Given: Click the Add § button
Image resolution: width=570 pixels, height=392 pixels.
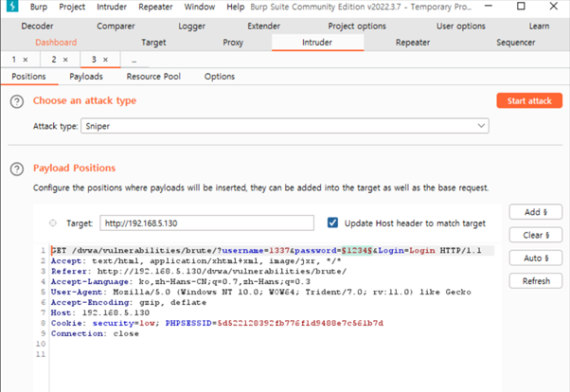Looking at the screenshot, I should tap(536, 212).
